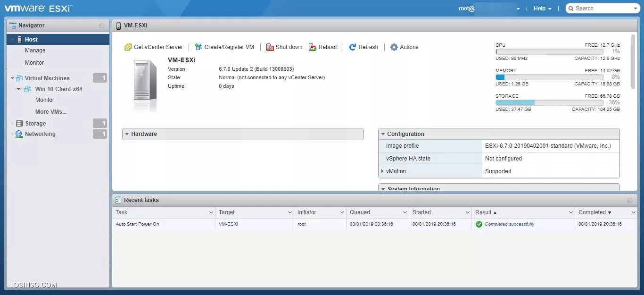Click the Get vCenter Server icon
Viewport: 644px width, 295px height.
[x=128, y=47]
